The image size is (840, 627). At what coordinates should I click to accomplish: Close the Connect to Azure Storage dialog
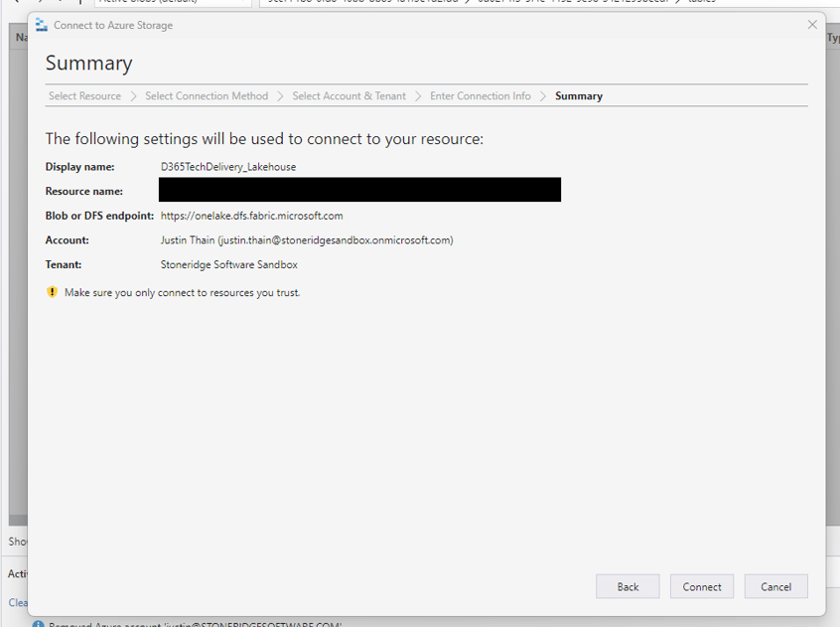pyautogui.click(x=812, y=25)
